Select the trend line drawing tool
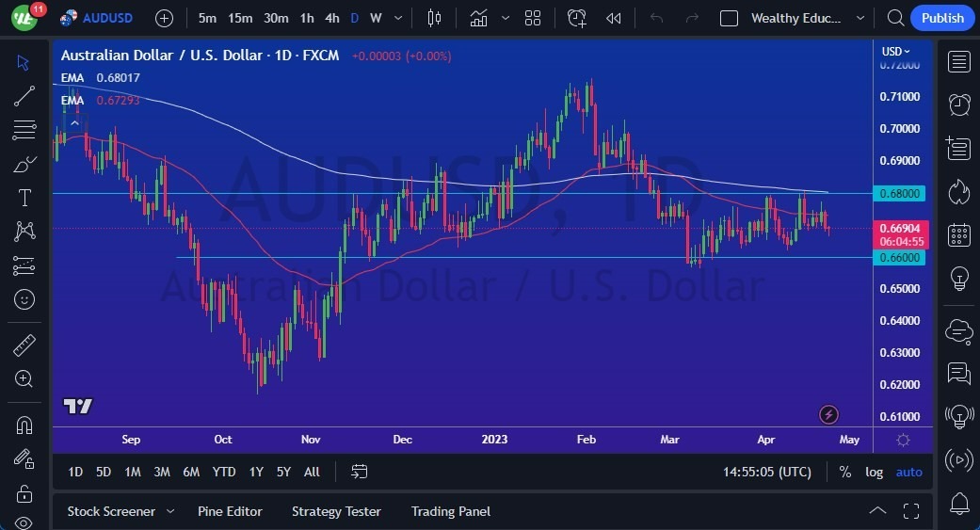This screenshot has width=980, height=530. [x=24, y=96]
